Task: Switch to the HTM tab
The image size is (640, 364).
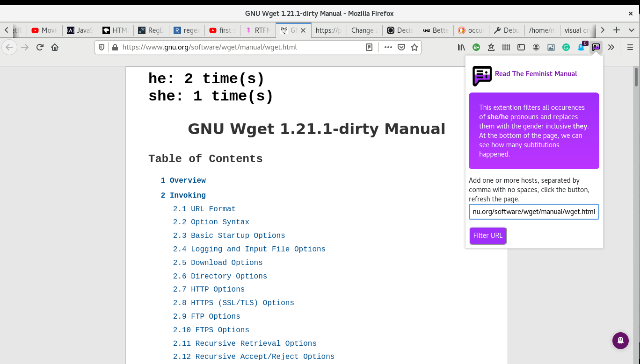Action: [x=116, y=30]
